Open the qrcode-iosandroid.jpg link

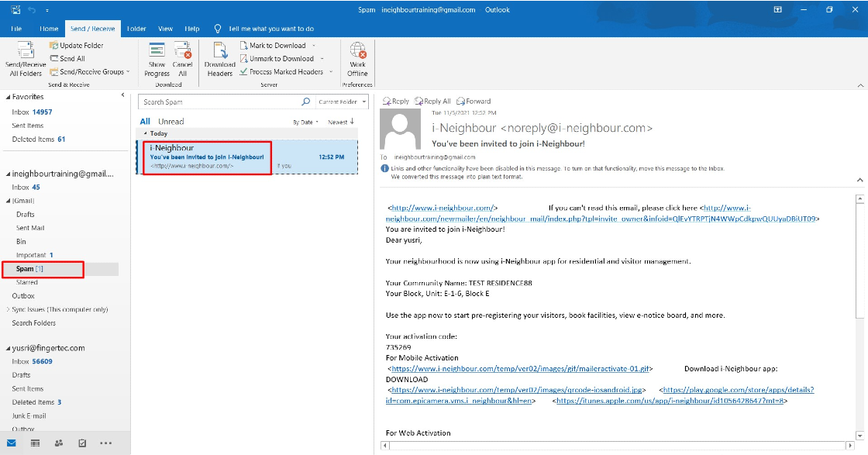[516, 390]
